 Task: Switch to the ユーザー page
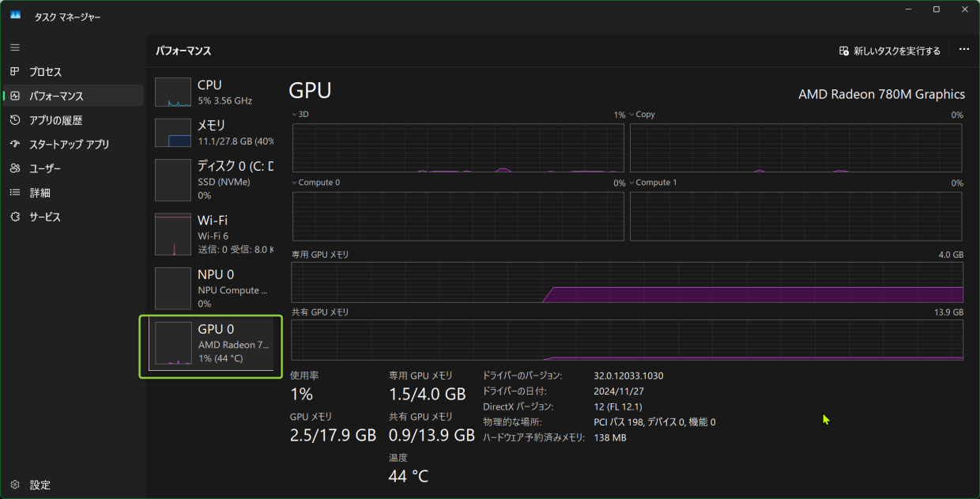coord(73,168)
